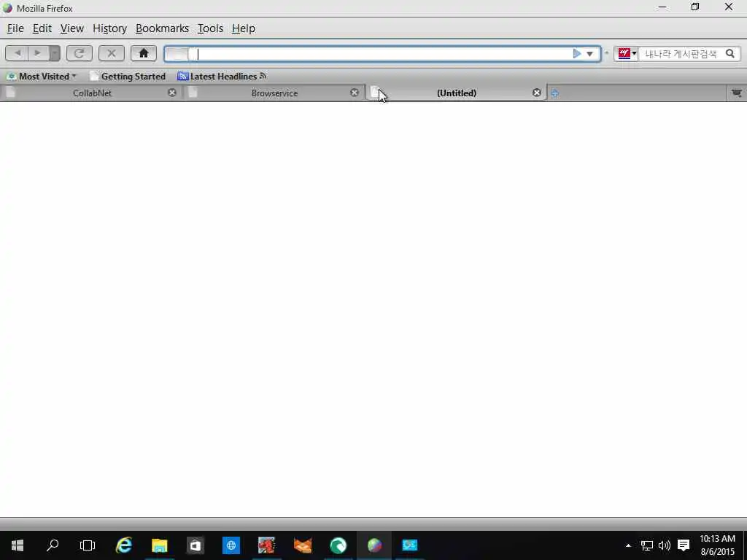This screenshot has height=560, width=747.
Task: Click the Stop loading button
Action: pyautogui.click(x=112, y=53)
